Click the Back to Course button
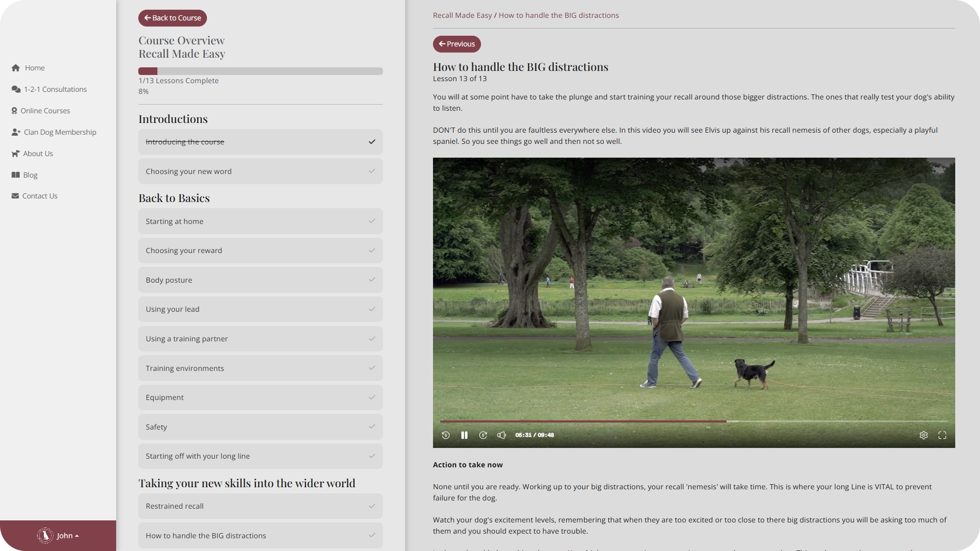This screenshot has width=980, height=551. [173, 18]
